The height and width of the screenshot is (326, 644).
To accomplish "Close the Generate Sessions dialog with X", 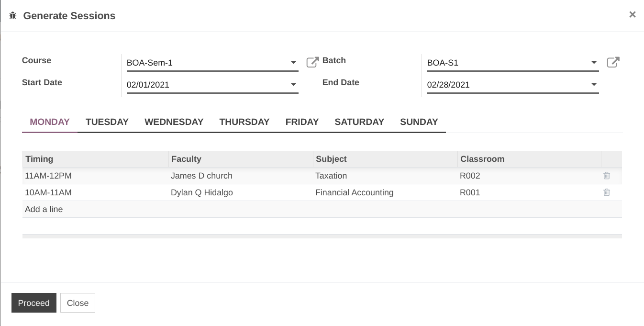I will tap(633, 14).
